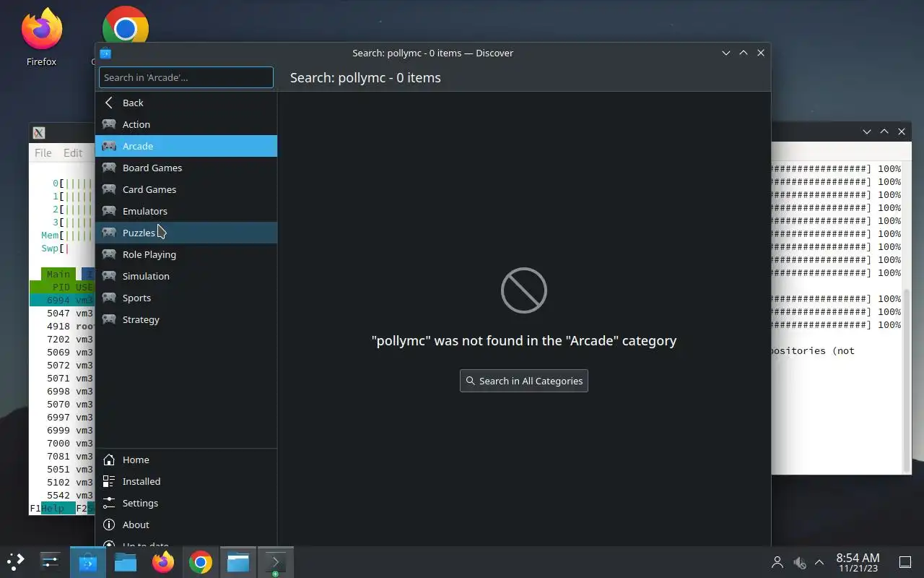Open the Konsole terminal taskbar icon
The height and width of the screenshot is (578, 924).
coord(276,561)
